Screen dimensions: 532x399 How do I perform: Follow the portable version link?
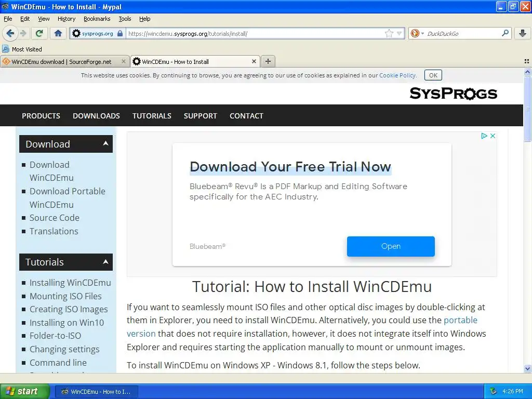point(460,320)
